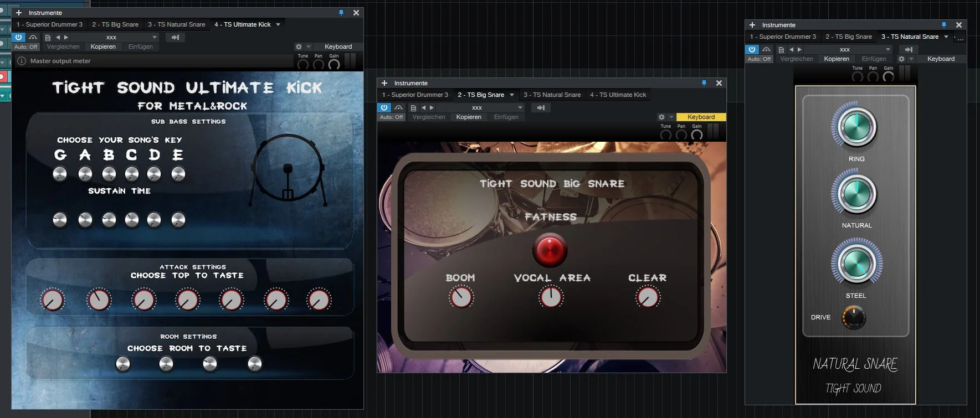The height and width of the screenshot is (418, 980).
Task: Click the knob under song key G
Action: [x=60, y=174]
